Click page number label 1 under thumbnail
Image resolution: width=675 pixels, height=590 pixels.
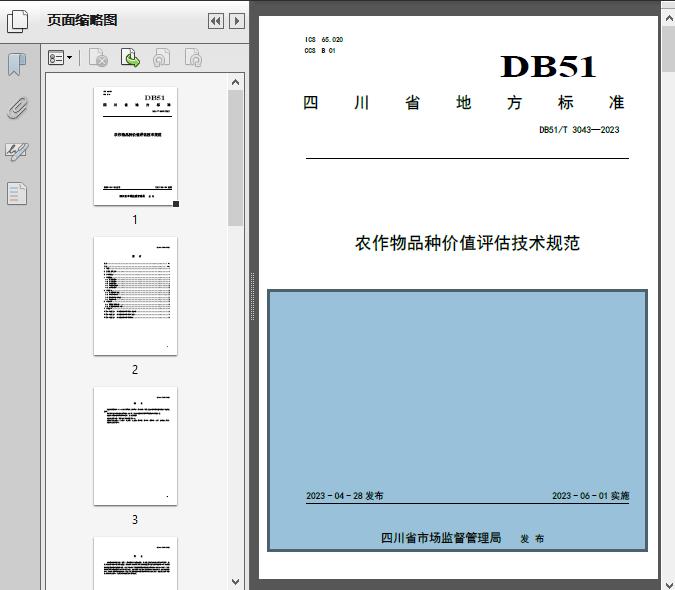135,220
